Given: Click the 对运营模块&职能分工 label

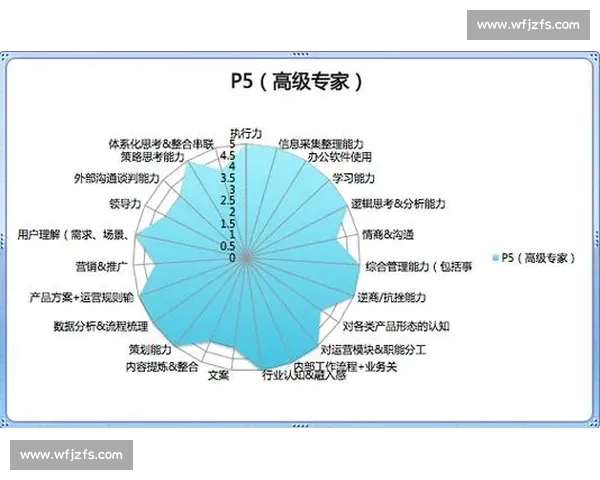Looking at the screenshot, I should click(x=373, y=349).
